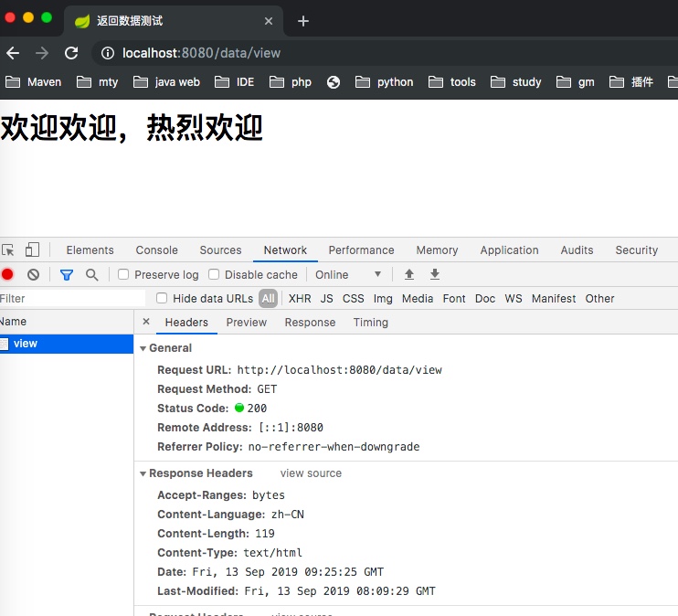
Task: Enable the Preserve log checkbox
Action: point(123,274)
